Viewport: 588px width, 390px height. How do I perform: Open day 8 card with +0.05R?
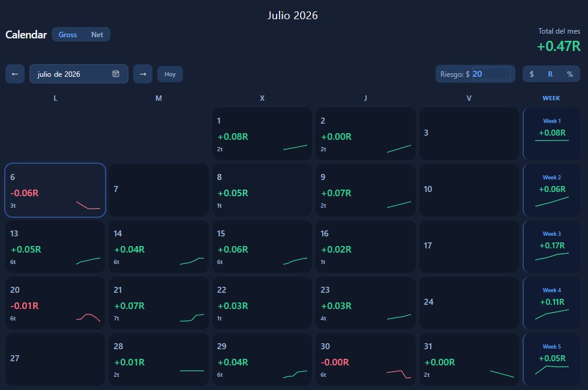[262, 190]
